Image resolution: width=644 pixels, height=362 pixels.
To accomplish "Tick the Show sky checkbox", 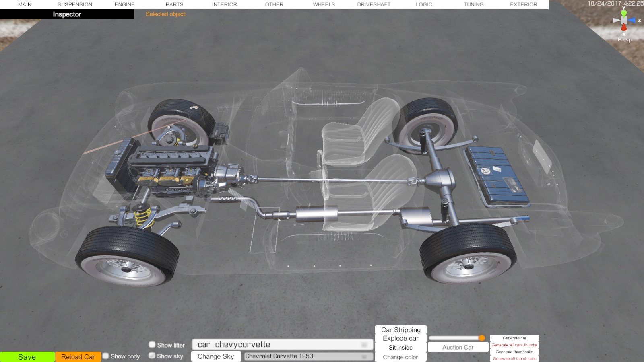I will point(152,356).
